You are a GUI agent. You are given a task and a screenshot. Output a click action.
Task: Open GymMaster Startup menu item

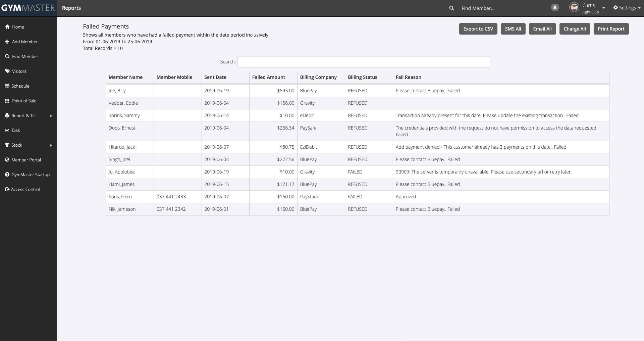30,175
